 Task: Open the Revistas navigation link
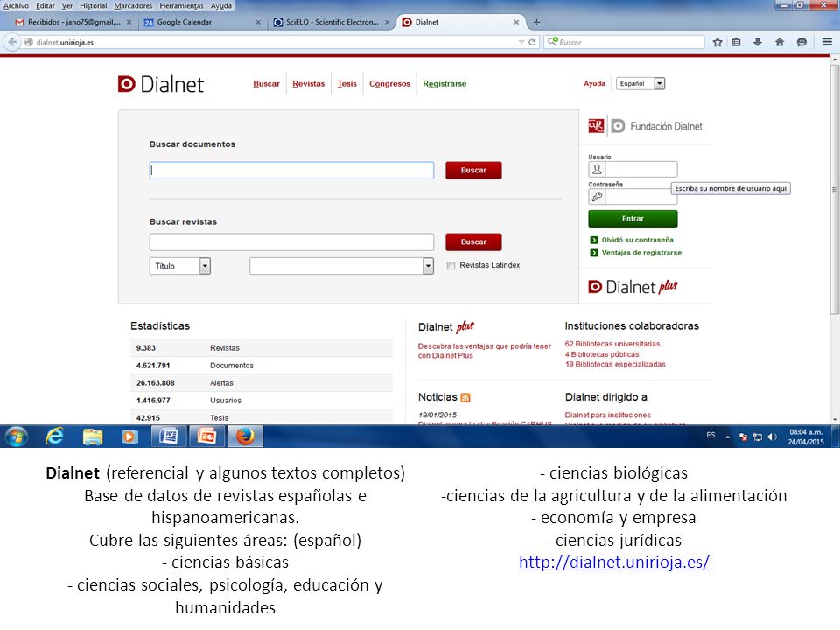309,84
